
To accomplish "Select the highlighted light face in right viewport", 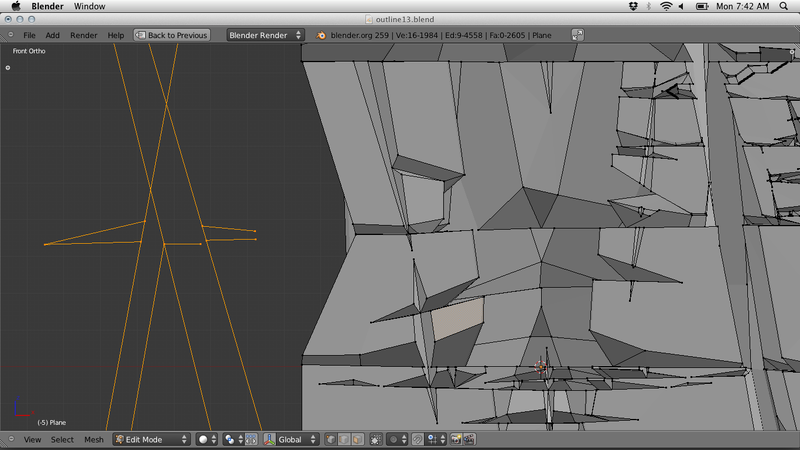I will pos(458,319).
